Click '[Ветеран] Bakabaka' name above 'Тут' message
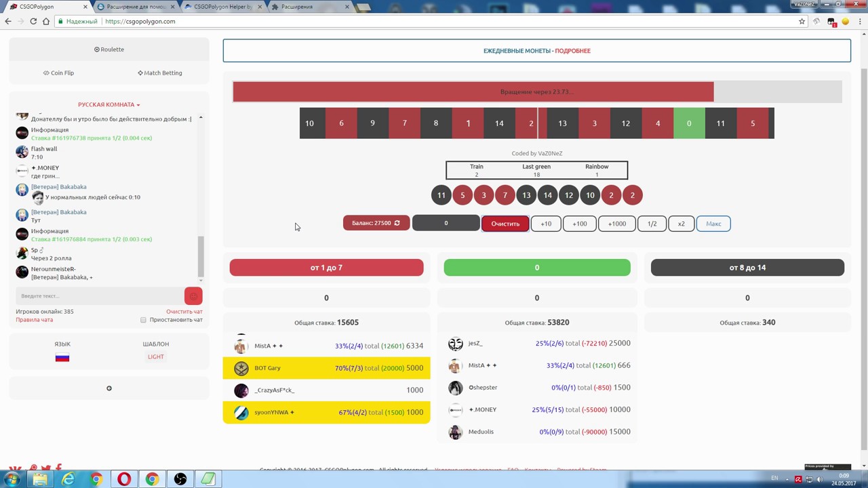Viewport: 868px width, 488px height. tap(59, 212)
